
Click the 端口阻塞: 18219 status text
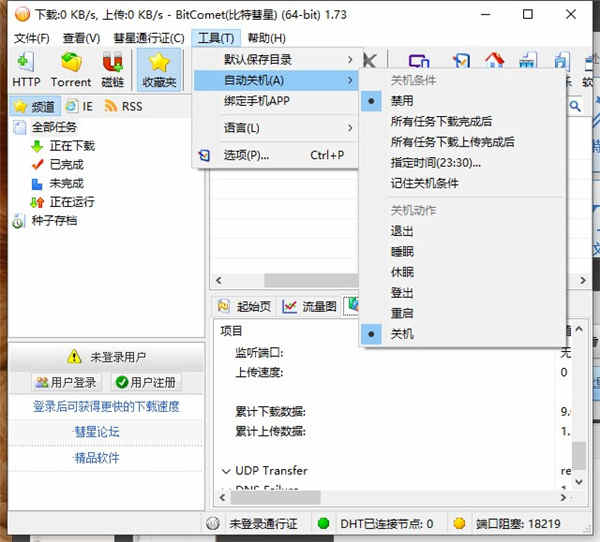(x=518, y=524)
